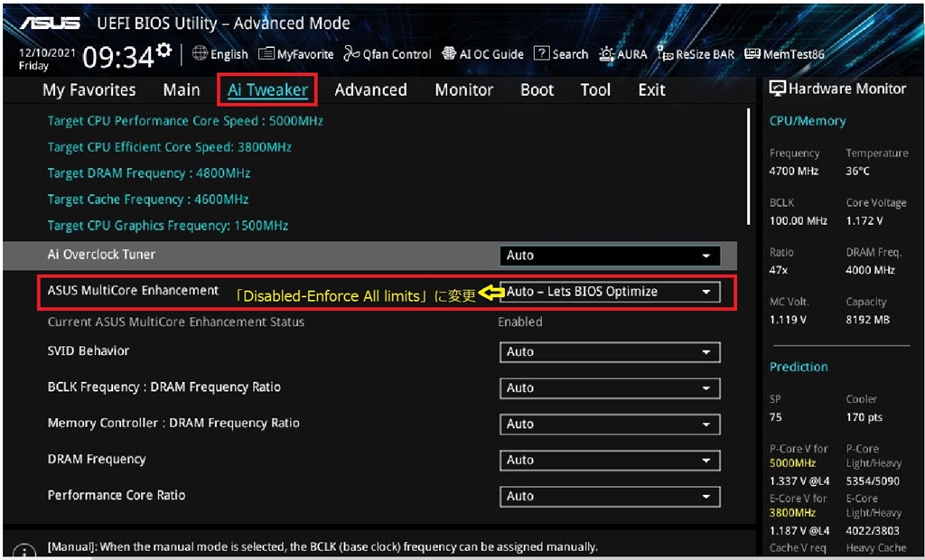Open AURA lighting icon
The height and width of the screenshot is (560, 925).
click(x=606, y=53)
